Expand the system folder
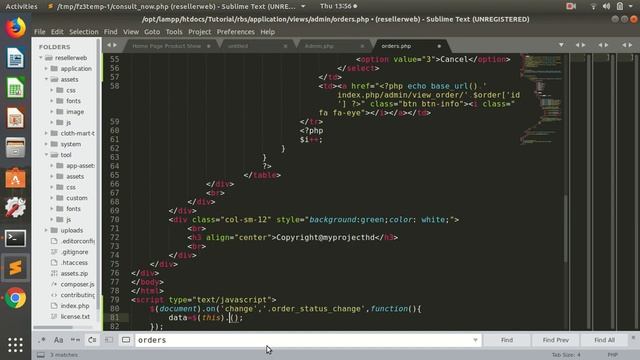 click(46, 144)
